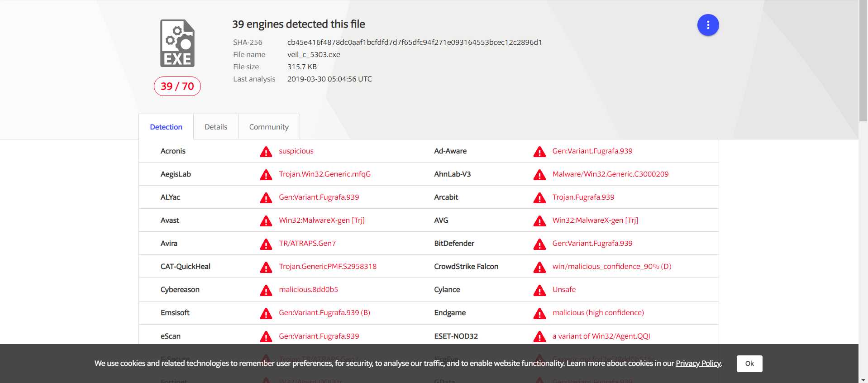Accept cookies with the Ok button
Viewport: 868px width, 383px height.
click(x=749, y=364)
